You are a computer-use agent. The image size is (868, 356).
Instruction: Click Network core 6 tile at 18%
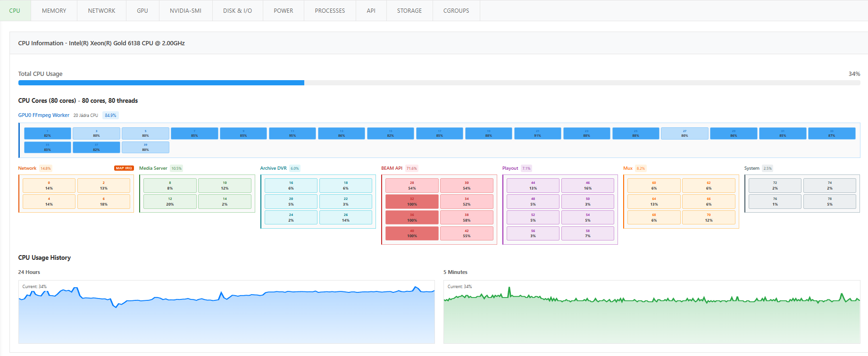point(104,201)
